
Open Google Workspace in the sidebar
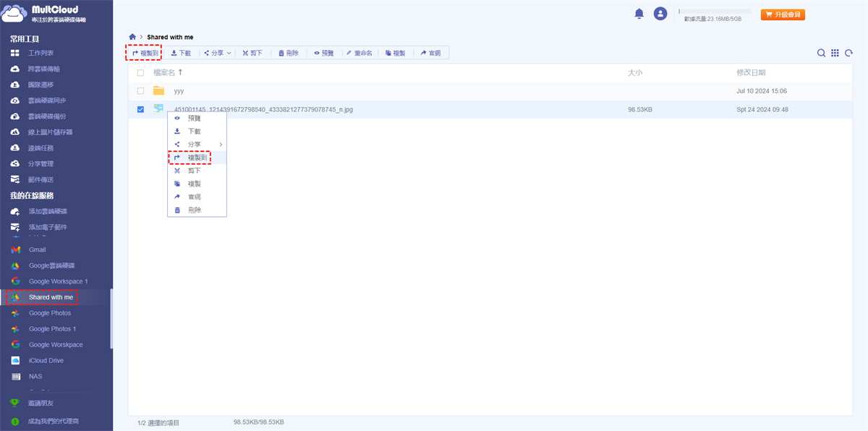coord(56,345)
